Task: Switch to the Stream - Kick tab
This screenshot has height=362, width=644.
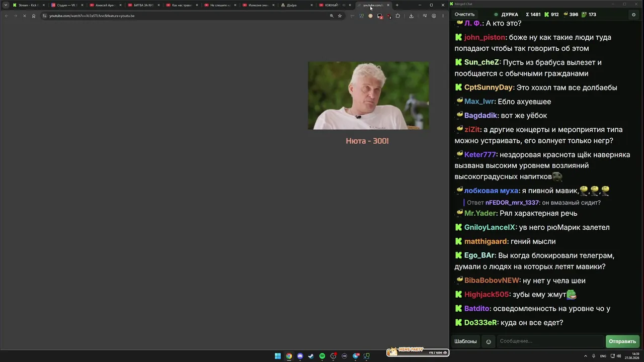Action: (x=28, y=5)
